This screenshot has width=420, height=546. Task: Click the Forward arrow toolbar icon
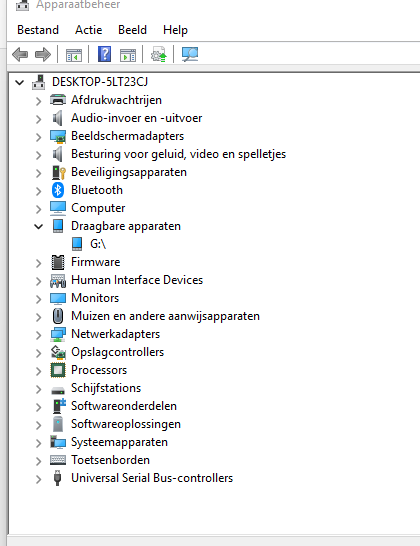pyautogui.click(x=43, y=55)
